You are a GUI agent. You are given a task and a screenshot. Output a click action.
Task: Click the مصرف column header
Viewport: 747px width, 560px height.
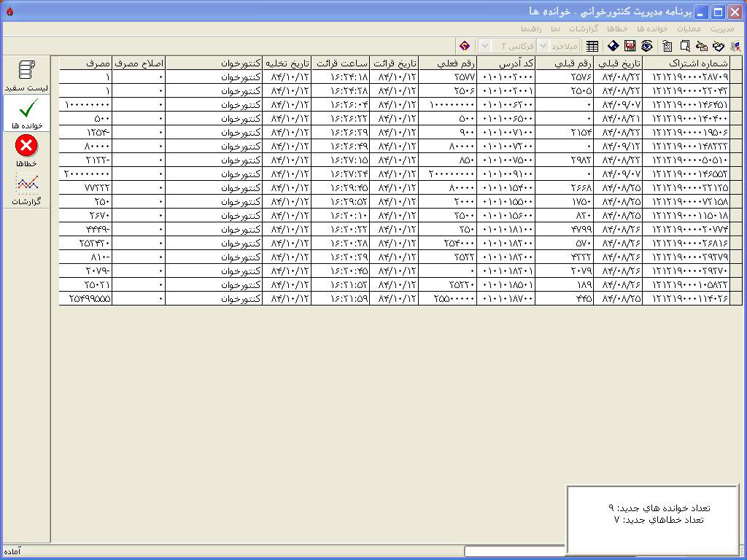(85, 63)
